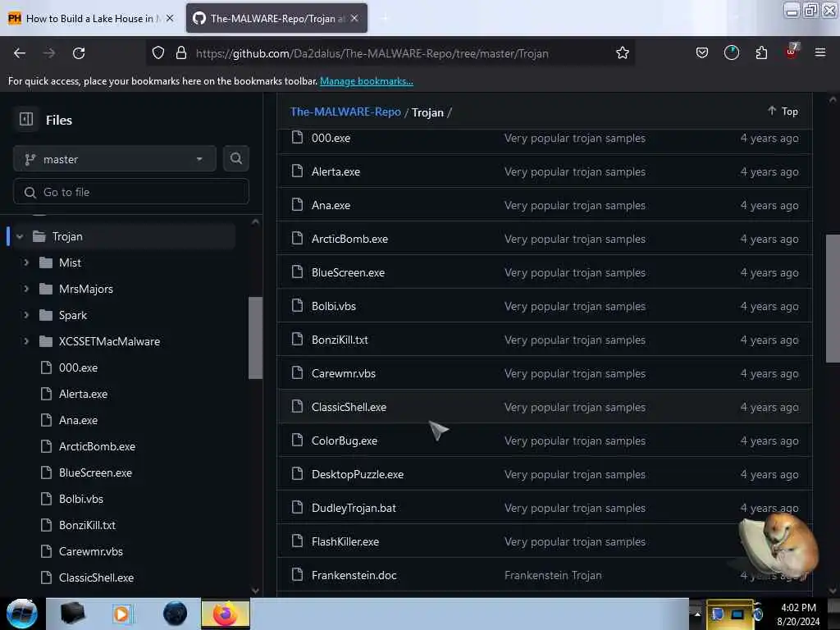Open the Extensions puzzle piece icon
This screenshot has height=630, width=840.
pyautogui.click(x=761, y=53)
